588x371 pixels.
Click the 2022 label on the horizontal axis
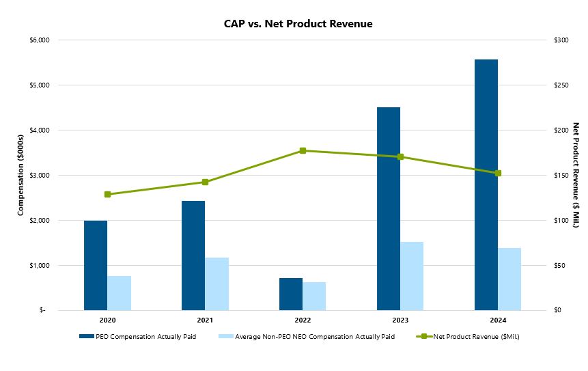pos(303,320)
